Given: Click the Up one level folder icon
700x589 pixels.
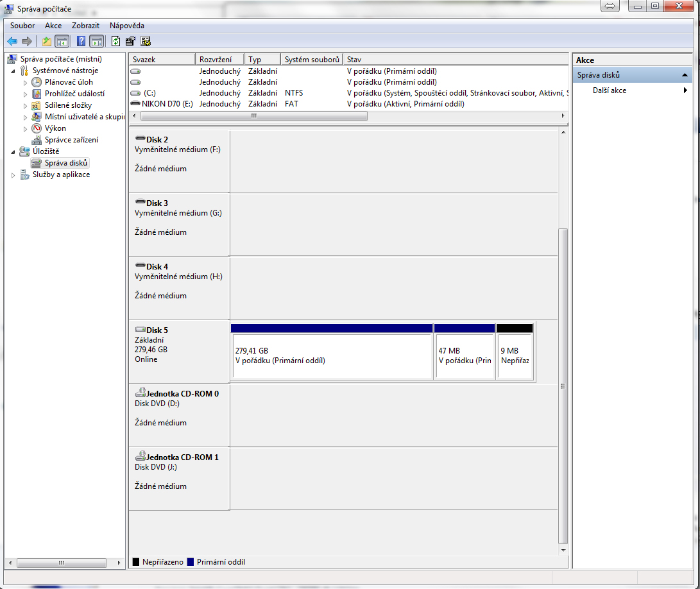Looking at the screenshot, I should [x=46, y=42].
